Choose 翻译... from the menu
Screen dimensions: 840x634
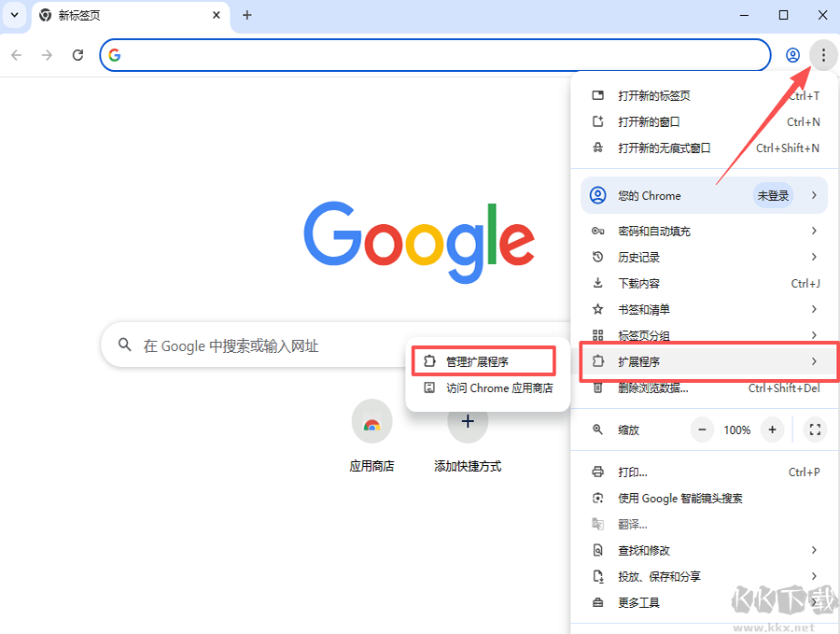705,524
